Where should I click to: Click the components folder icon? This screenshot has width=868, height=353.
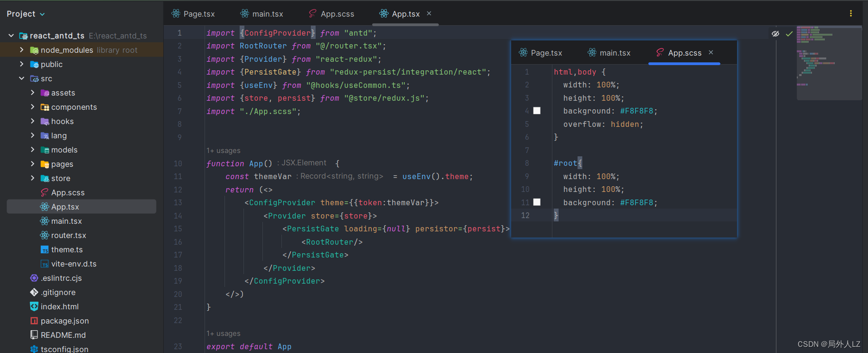pyautogui.click(x=45, y=107)
